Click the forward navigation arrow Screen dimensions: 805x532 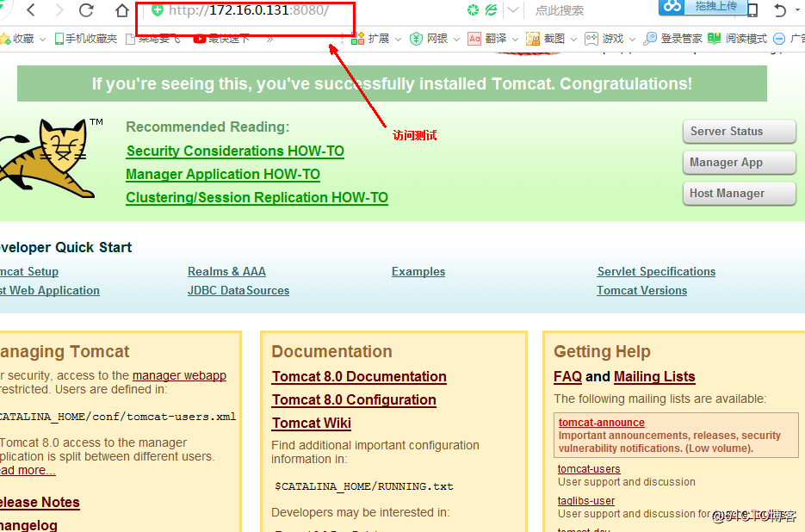click(x=59, y=9)
